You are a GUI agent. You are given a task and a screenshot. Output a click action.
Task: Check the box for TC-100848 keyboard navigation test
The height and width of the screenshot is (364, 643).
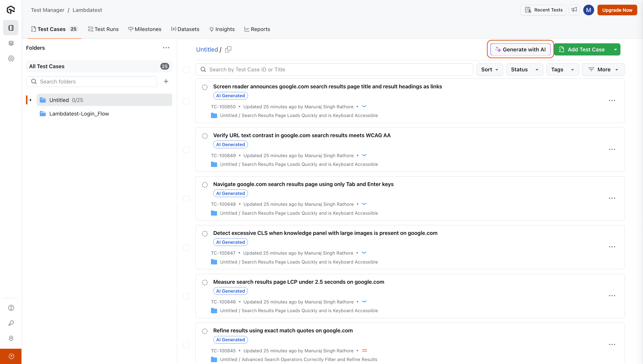click(186, 199)
